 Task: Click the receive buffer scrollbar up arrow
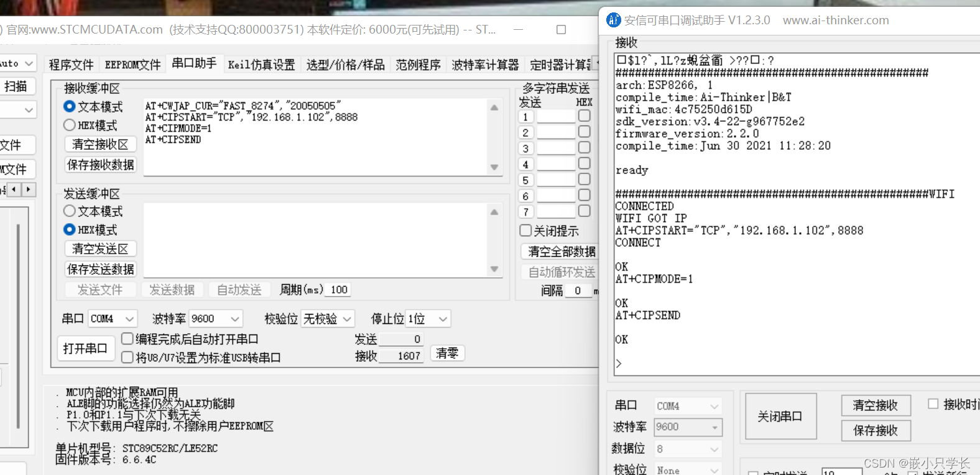(494, 108)
